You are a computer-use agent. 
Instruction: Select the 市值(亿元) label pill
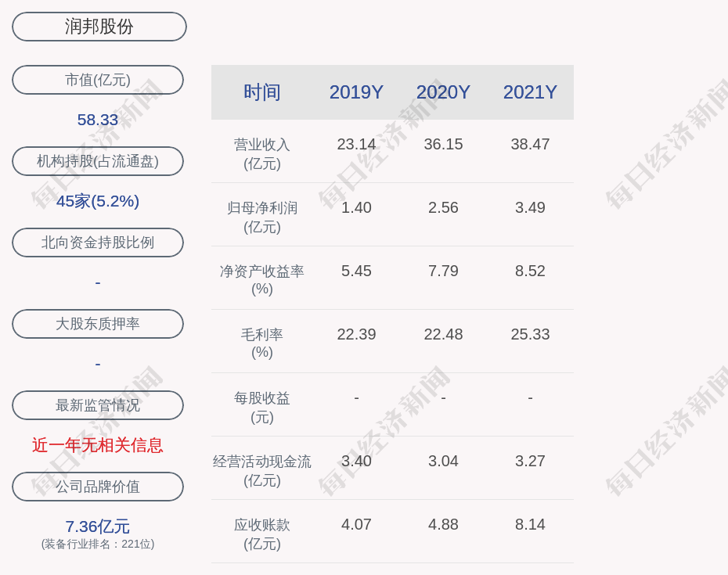click(x=98, y=80)
